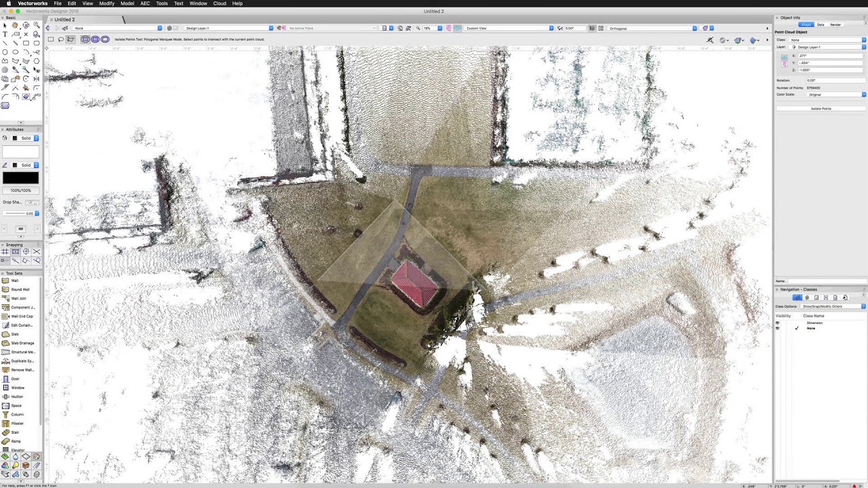Select the Pan hand tool
This screenshot has width=868, height=488.
15,25
